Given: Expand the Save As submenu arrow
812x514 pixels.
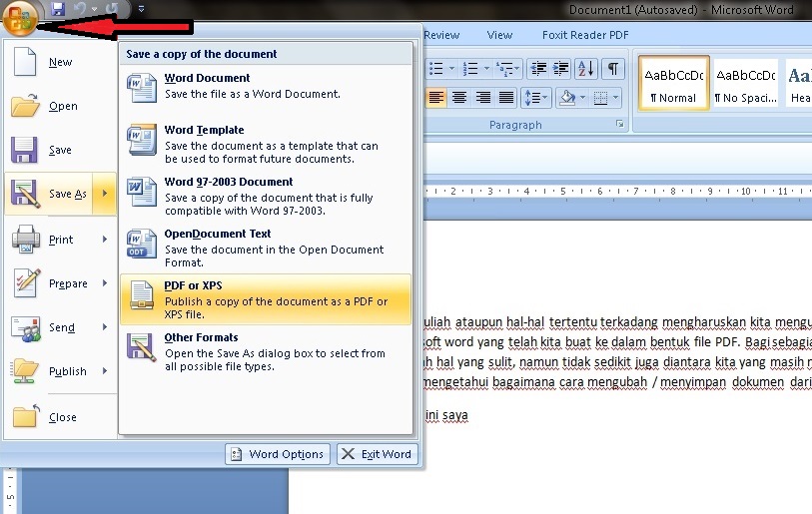Looking at the screenshot, I should [105, 194].
